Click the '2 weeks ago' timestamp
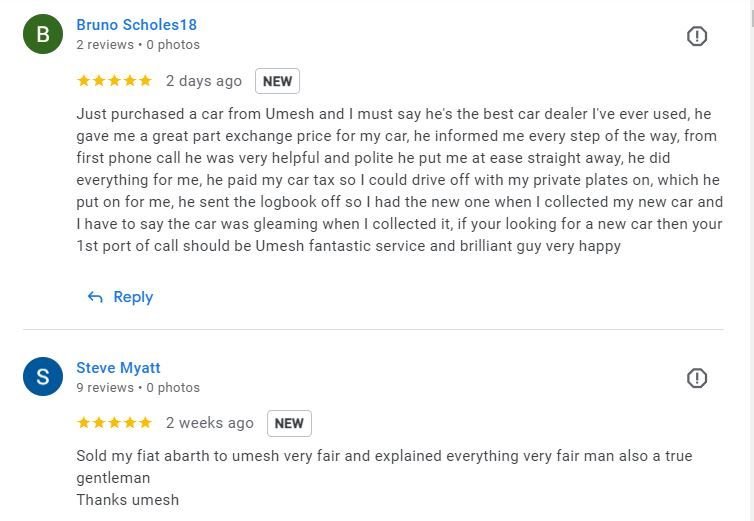This screenshot has height=521, width=754. click(x=210, y=423)
